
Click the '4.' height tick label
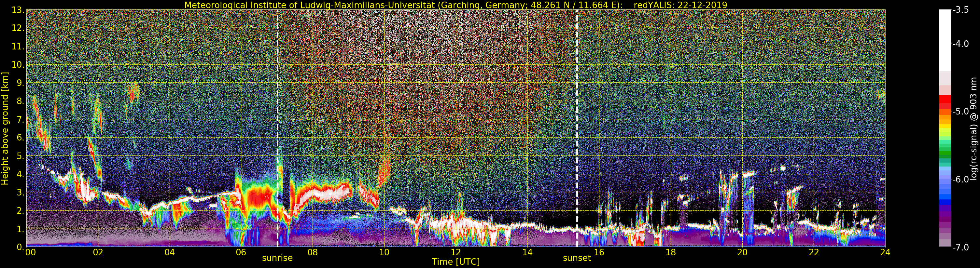click(21, 174)
